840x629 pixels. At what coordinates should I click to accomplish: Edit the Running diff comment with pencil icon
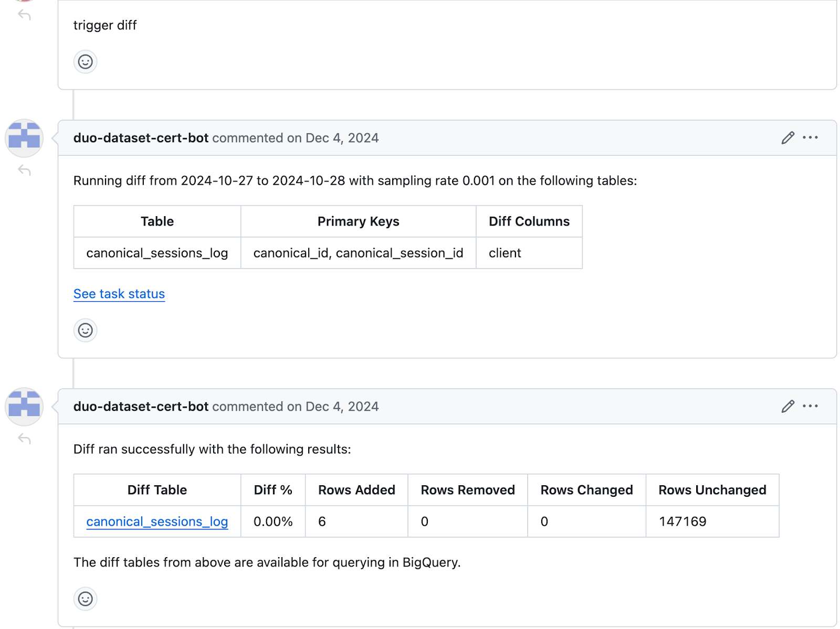787,138
